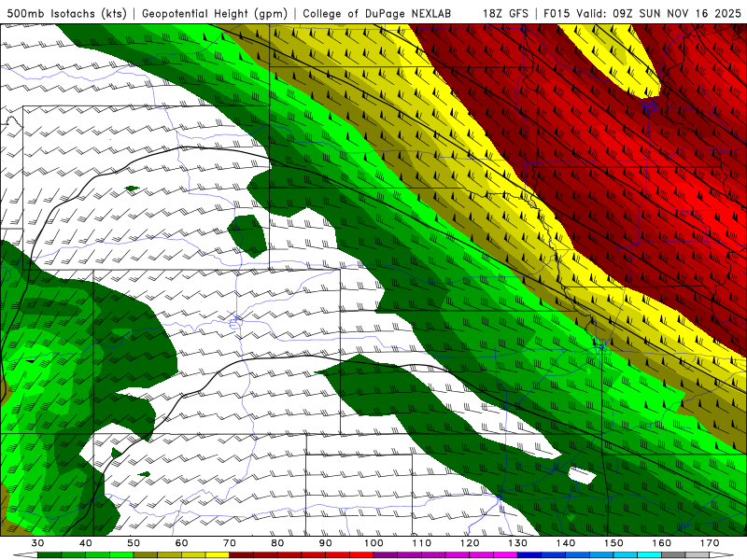Click the '500mb Isotachs (kts)' title text

pyautogui.click(x=66, y=13)
